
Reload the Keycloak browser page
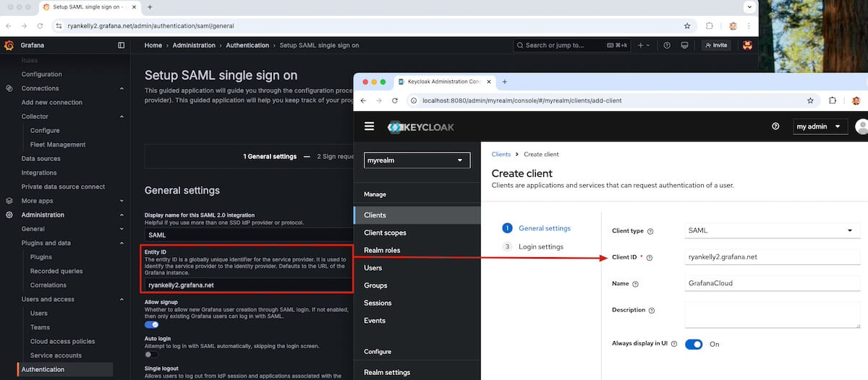pyautogui.click(x=395, y=100)
